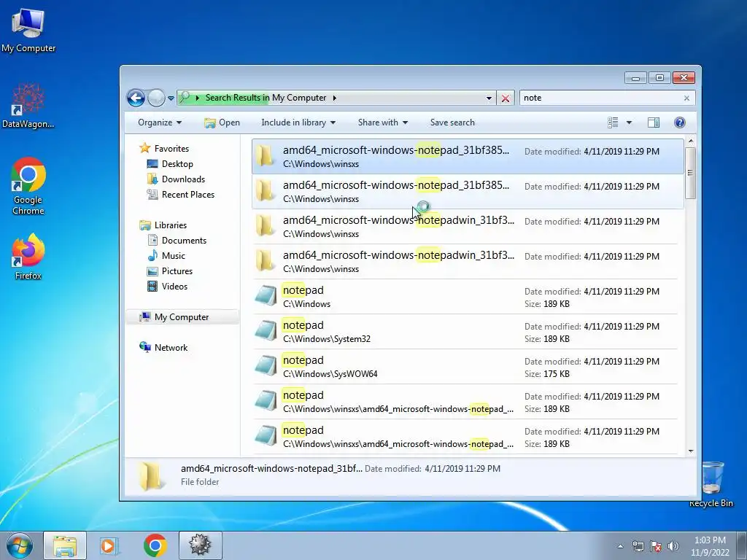Click the Action Center flag icon
The width and height of the screenshot is (747, 560).
656,546
